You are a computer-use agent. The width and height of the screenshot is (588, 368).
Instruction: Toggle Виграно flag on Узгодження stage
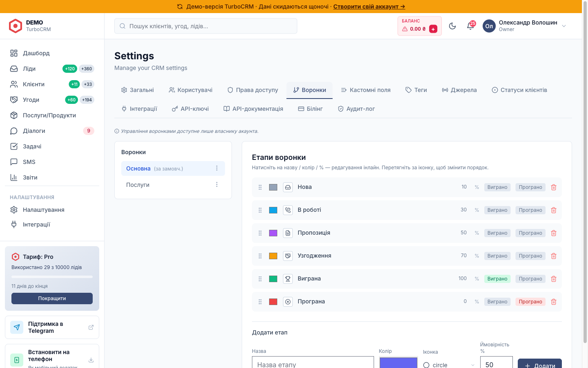point(497,256)
